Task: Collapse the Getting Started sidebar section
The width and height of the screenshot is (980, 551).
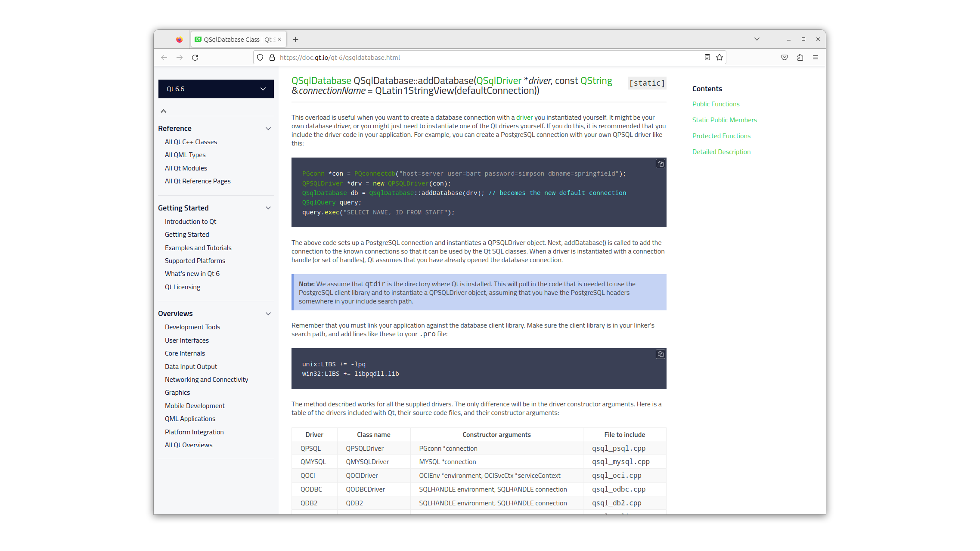Action: pos(268,208)
